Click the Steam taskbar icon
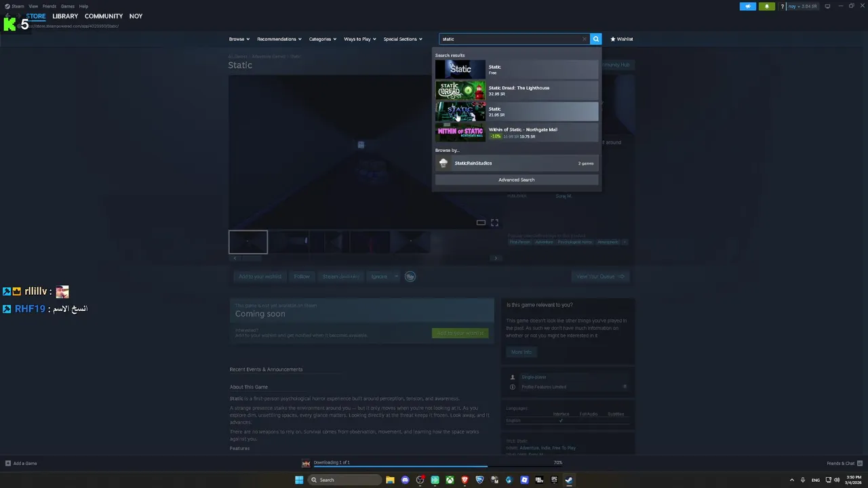868x488 pixels. (569, 480)
